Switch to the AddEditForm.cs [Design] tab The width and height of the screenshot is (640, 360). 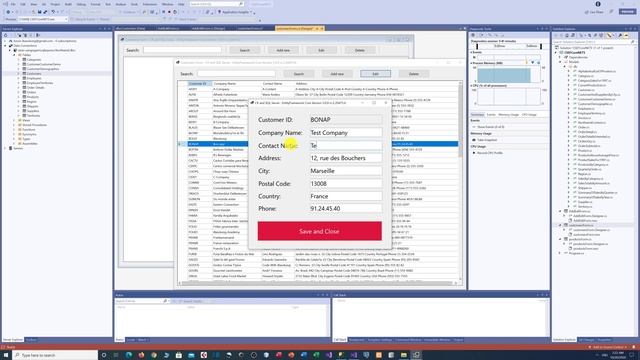(208, 28)
